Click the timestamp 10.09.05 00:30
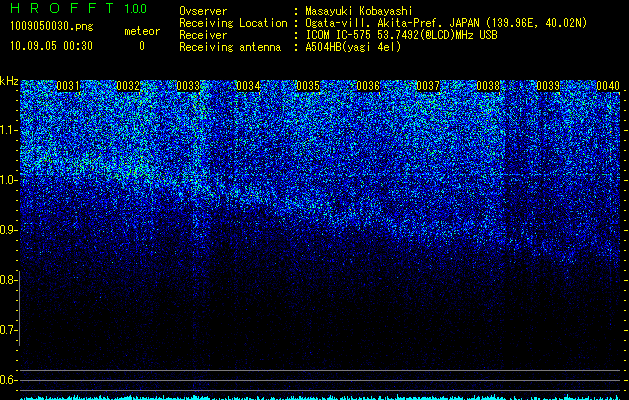Screen dimensions: 629x400 click(x=51, y=46)
